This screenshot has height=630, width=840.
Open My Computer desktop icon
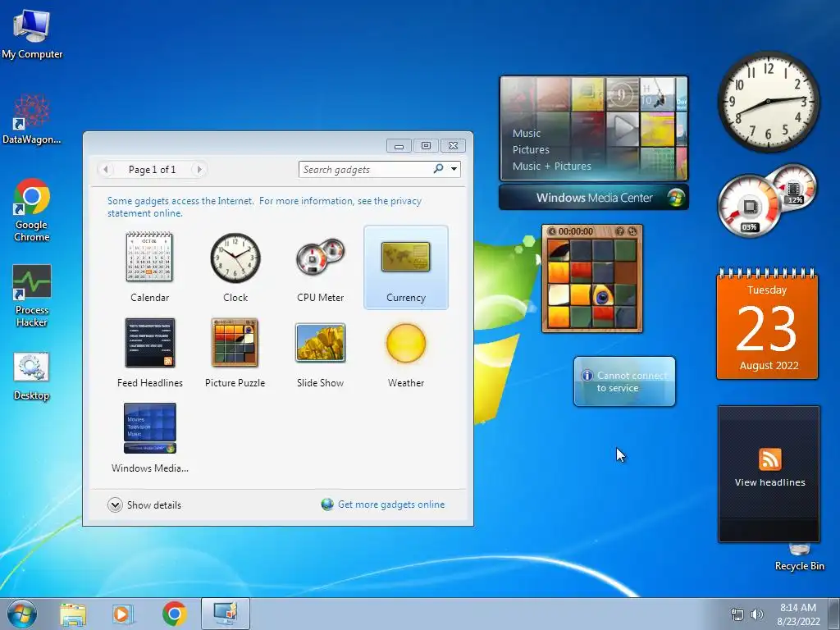(32, 33)
